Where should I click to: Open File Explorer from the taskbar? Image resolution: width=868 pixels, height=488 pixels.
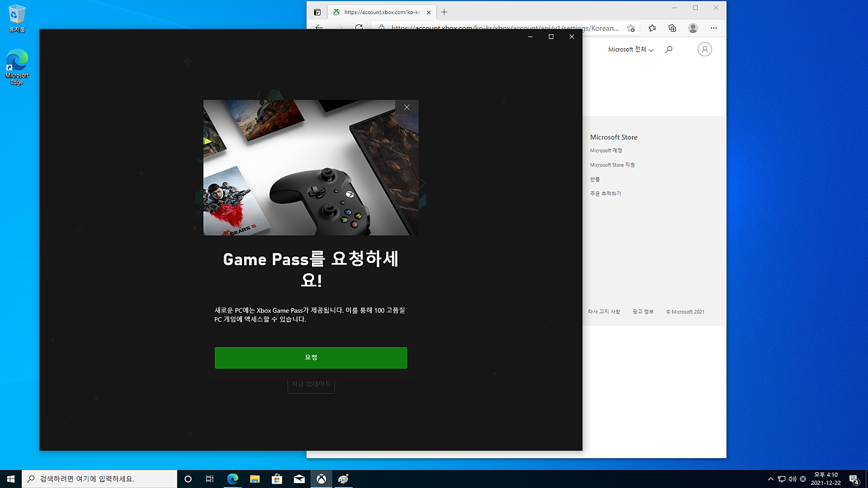(255, 479)
